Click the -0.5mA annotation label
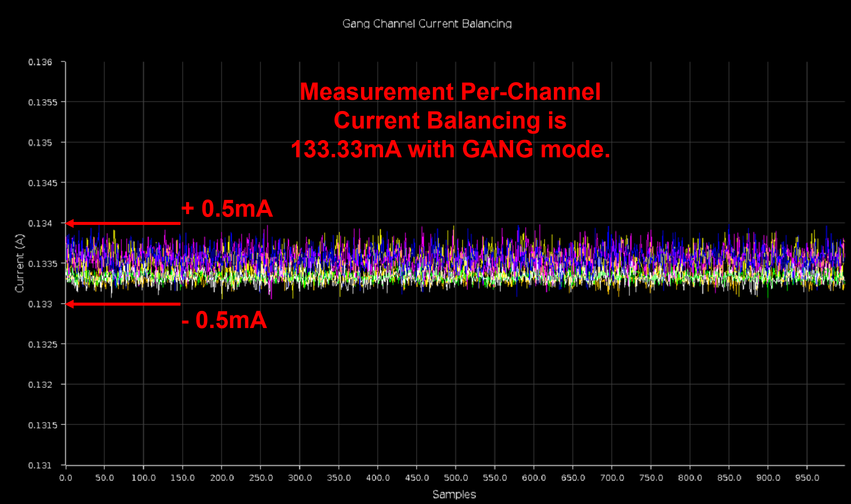851x504 pixels. click(x=224, y=320)
